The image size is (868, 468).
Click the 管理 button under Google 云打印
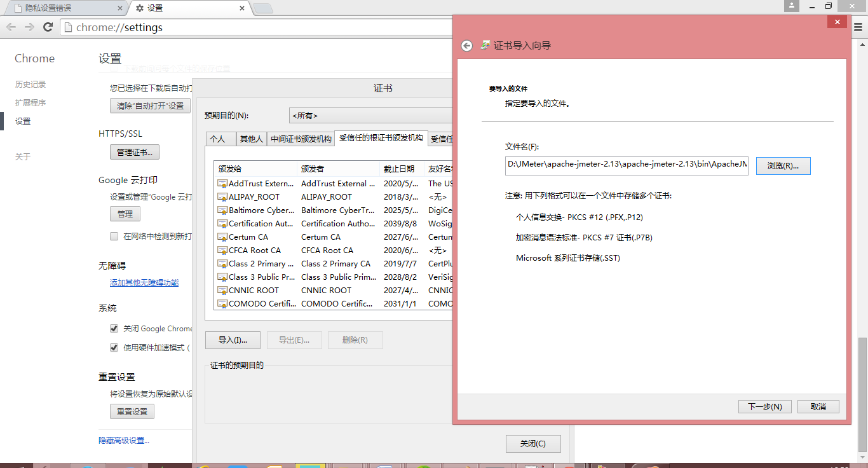(125, 214)
